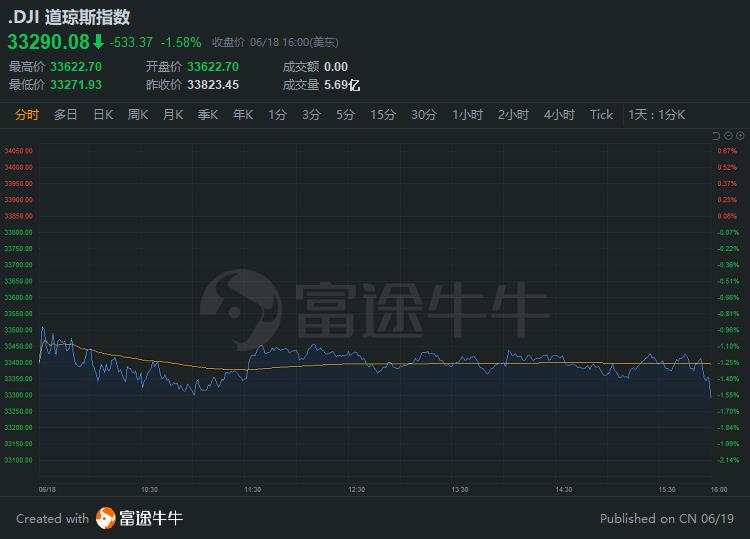Select the 30分 interval tab
The image size is (750, 539).
pos(424,115)
